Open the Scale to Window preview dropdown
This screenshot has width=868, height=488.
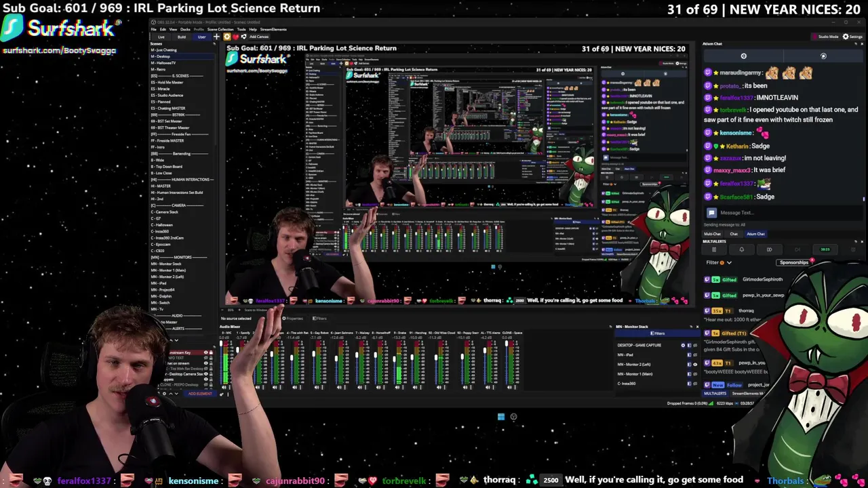coord(256,310)
